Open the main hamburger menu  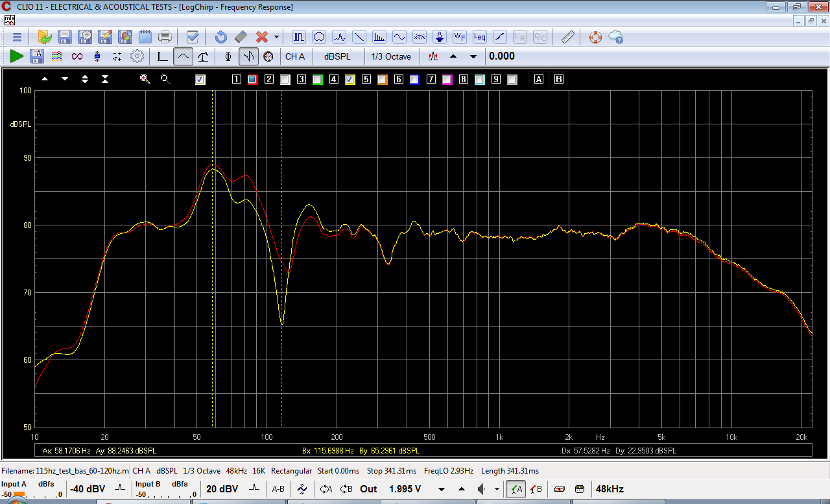17,37
